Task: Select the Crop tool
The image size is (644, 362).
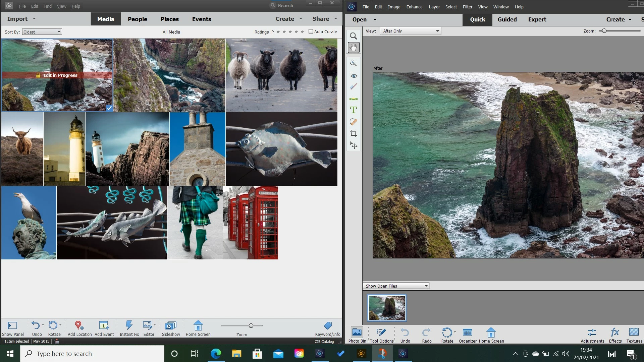Action: coord(353,134)
